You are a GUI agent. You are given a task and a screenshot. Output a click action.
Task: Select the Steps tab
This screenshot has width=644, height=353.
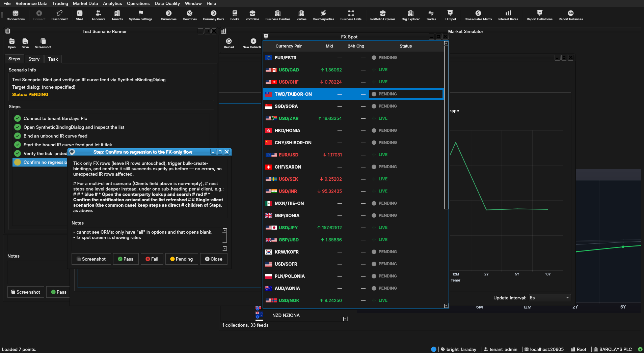[x=14, y=59]
